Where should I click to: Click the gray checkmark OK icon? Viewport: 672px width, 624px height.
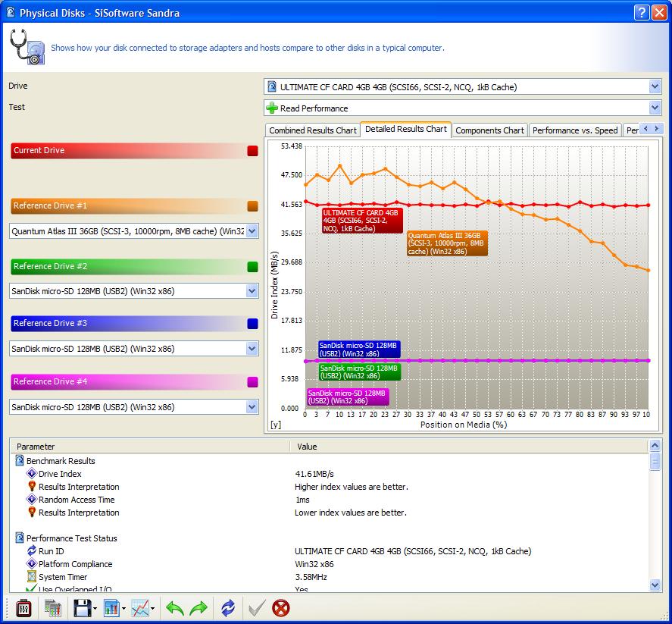(x=257, y=608)
